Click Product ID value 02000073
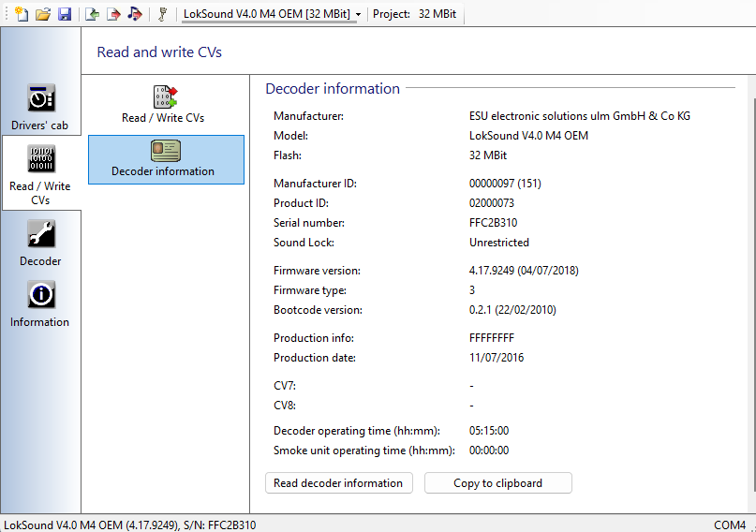The width and height of the screenshot is (756, 532). tap(491, 203)
